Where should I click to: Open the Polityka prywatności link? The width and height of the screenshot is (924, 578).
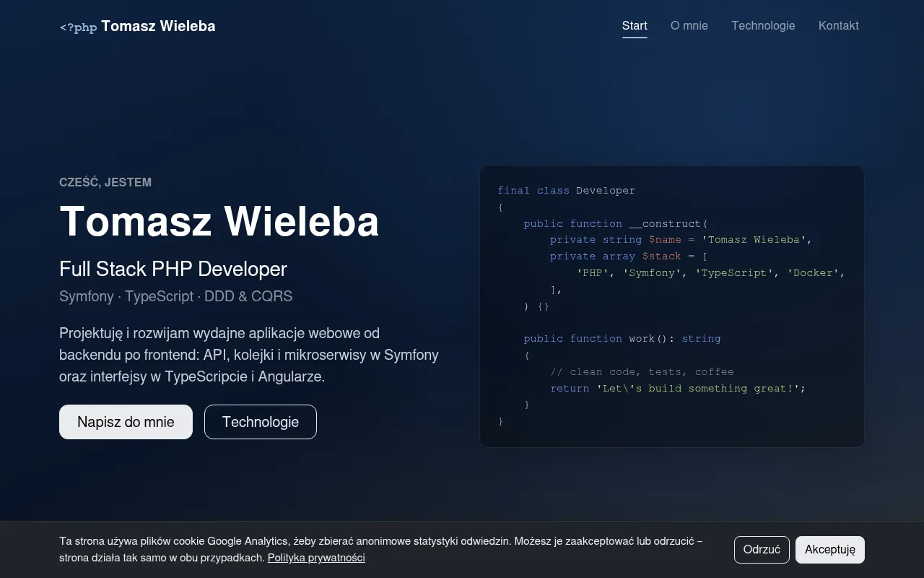click(316, 558)
